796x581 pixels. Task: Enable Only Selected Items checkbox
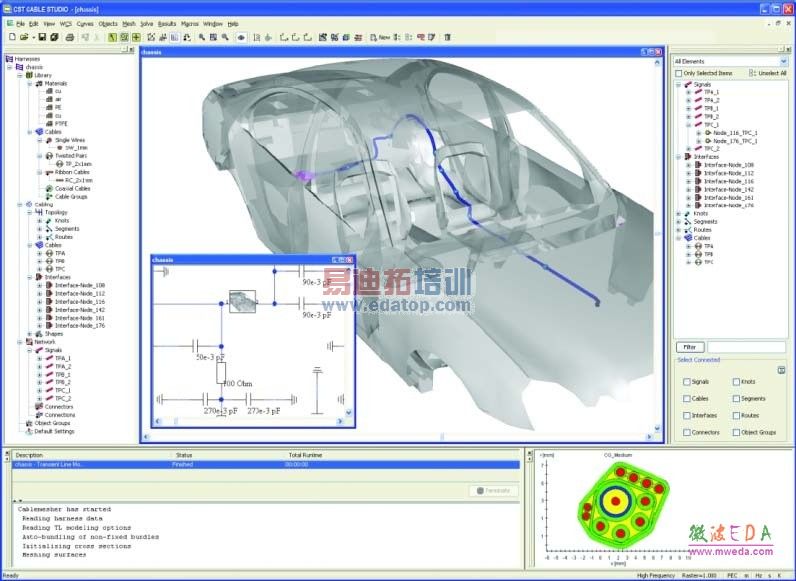[678, 73]
